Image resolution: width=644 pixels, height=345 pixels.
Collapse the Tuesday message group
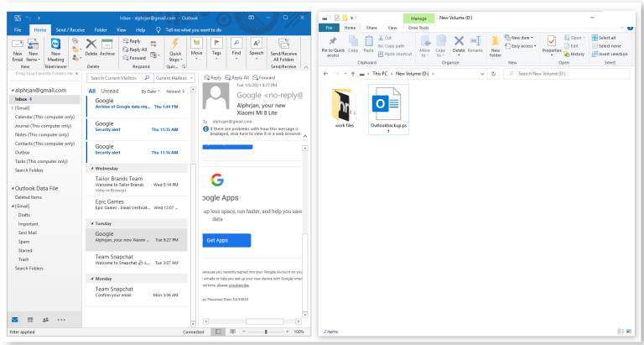(92, 223)
